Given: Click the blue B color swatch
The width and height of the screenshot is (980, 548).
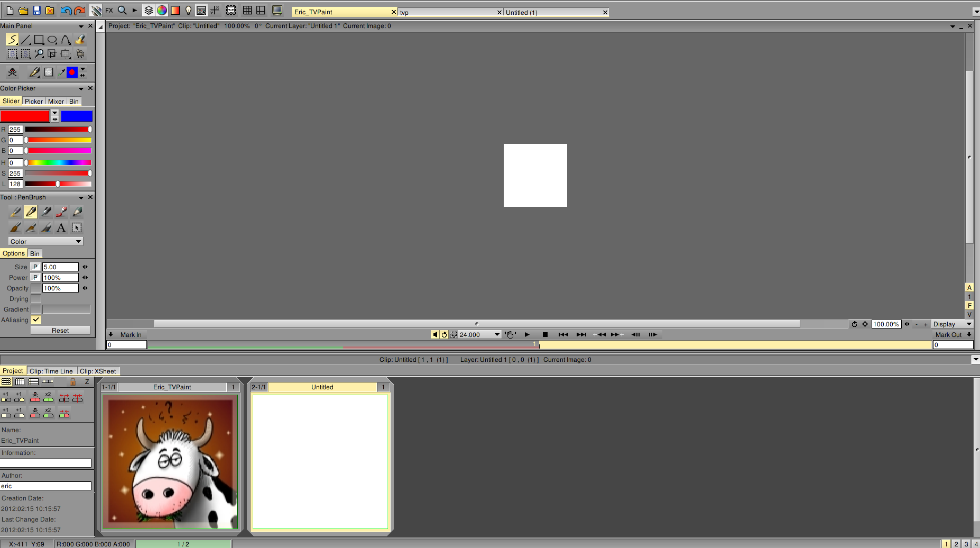Looking at the screenshot, I should point(77,116).
